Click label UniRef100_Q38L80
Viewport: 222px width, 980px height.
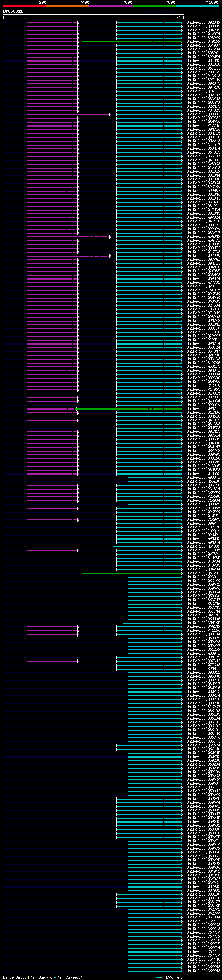[203, 894]
